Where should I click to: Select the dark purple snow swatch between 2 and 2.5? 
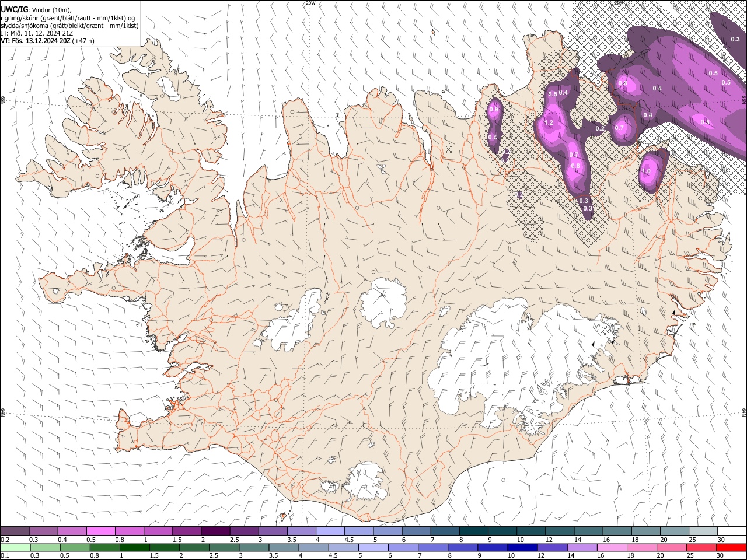coord(215,531)
